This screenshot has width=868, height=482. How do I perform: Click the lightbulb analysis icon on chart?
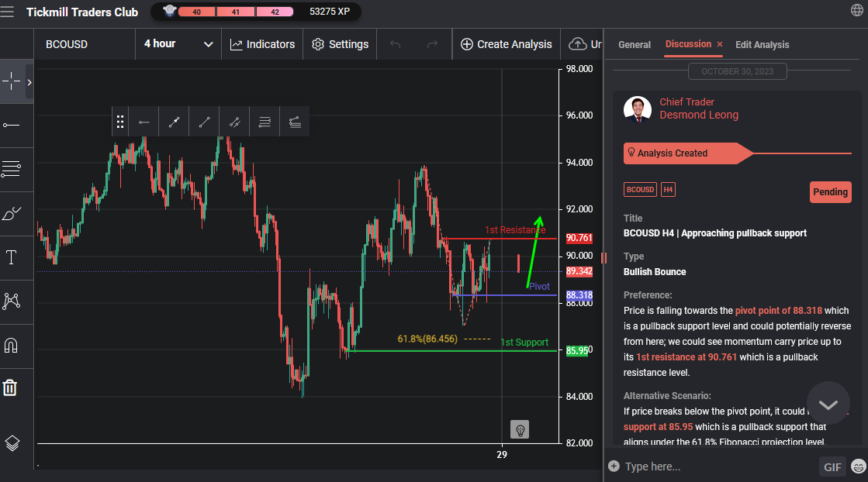520,429
